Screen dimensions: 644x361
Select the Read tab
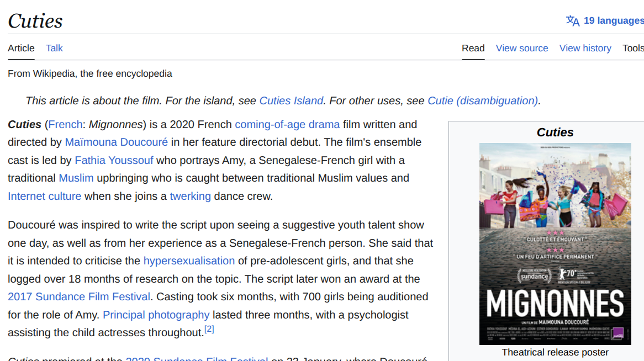coord(473,48)
